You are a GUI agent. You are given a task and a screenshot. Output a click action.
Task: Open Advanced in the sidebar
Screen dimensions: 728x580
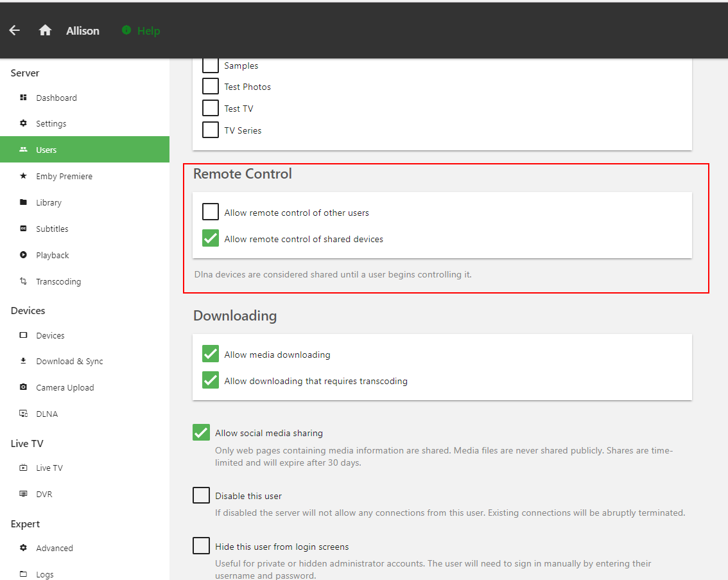(85, 548)
